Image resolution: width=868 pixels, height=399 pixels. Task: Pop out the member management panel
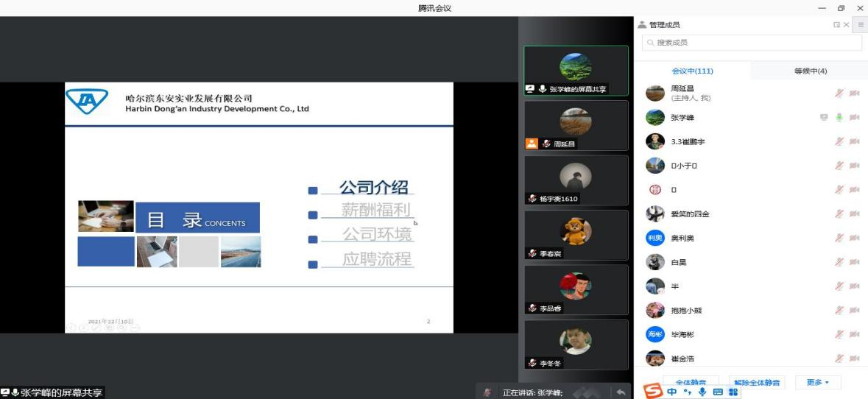(836, 25)
